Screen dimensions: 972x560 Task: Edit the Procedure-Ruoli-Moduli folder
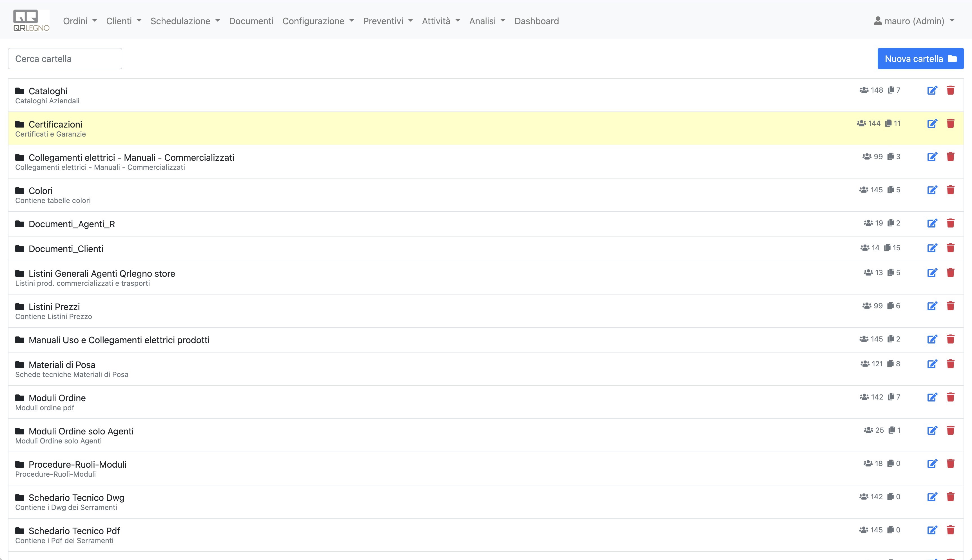932,463
